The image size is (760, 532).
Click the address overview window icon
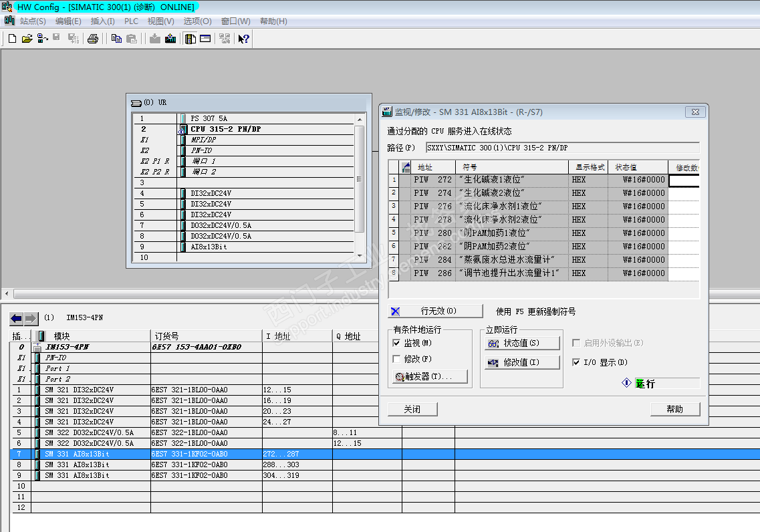click(205, 39)
